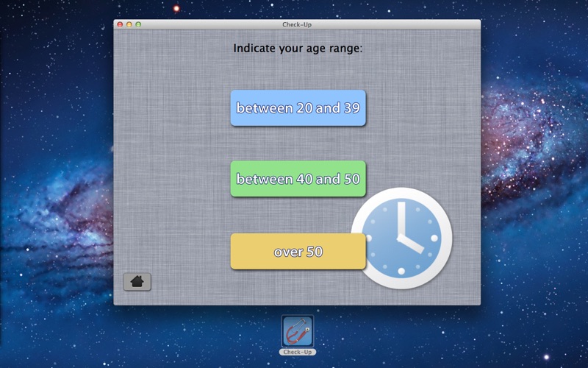Choose the "between 40 and 50" age range
Image resolution: width=588 pixels, height=368 pixels.
point(298,179)
